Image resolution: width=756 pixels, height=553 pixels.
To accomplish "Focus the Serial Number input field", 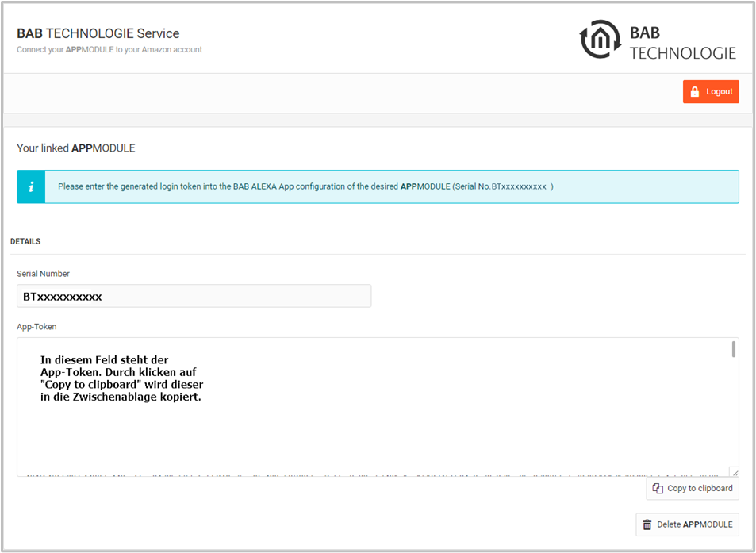I will [194, 296].
